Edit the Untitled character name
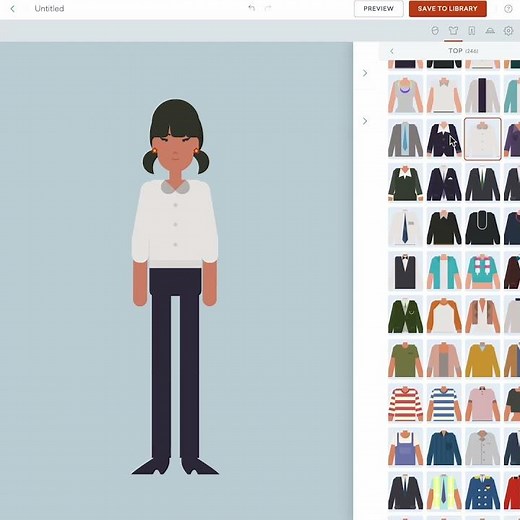 pyautogui.click(x=49, y=9)
